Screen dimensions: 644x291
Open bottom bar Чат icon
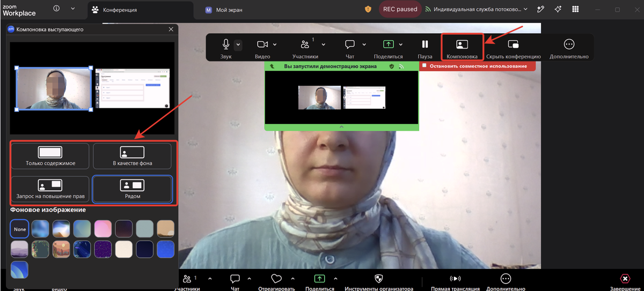235,279
